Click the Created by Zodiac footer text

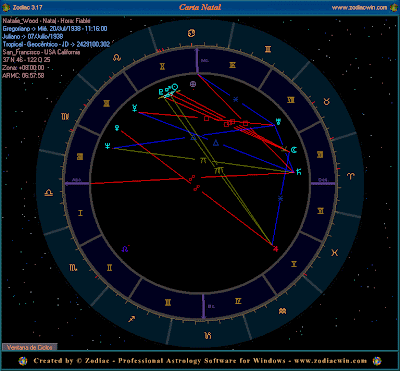[200, 361]
